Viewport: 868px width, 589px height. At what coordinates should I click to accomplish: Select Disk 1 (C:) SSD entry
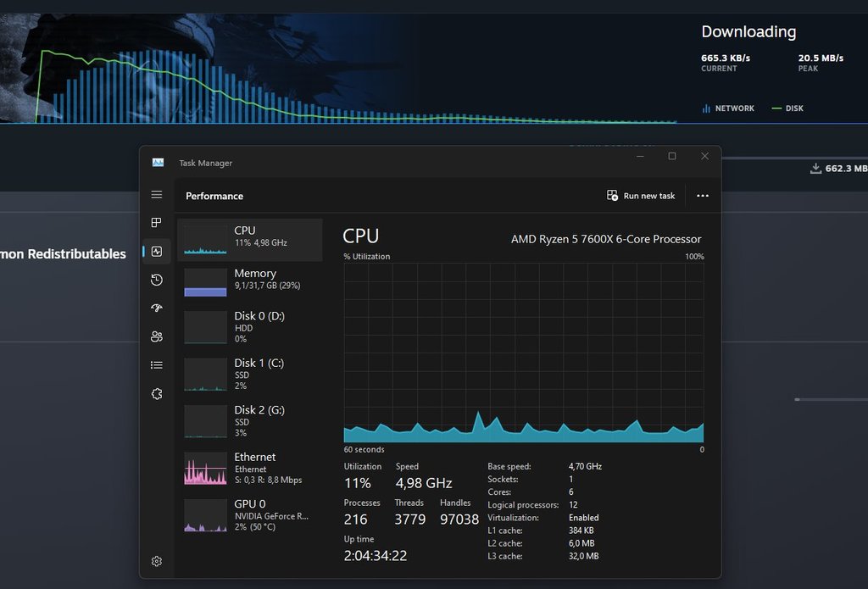[x=250, y=374]
